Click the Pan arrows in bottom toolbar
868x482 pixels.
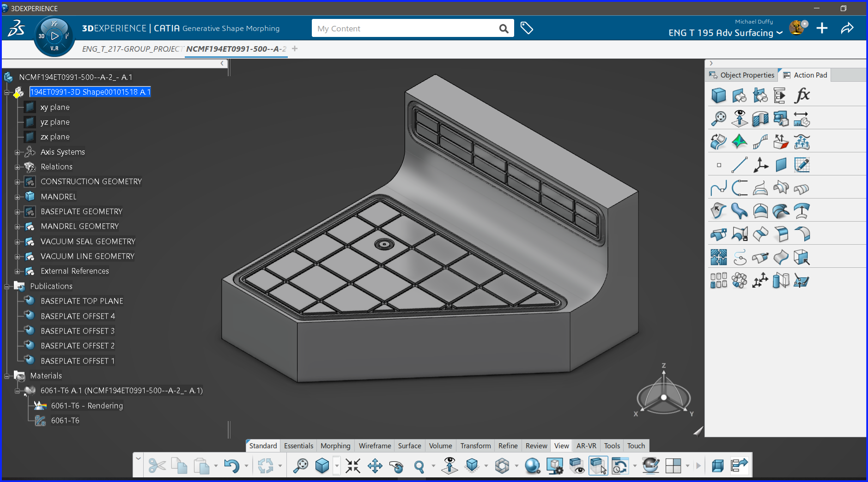point(375,466)
